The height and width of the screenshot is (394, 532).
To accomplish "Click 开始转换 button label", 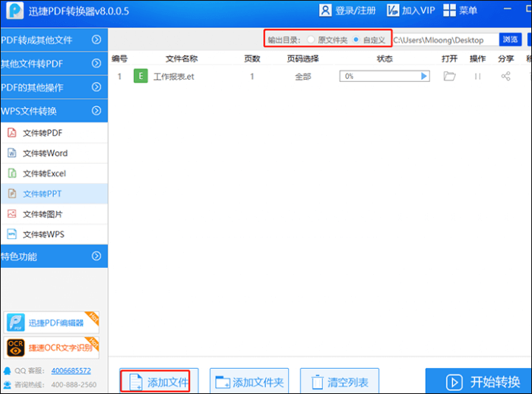I will [x=495, y=382].
